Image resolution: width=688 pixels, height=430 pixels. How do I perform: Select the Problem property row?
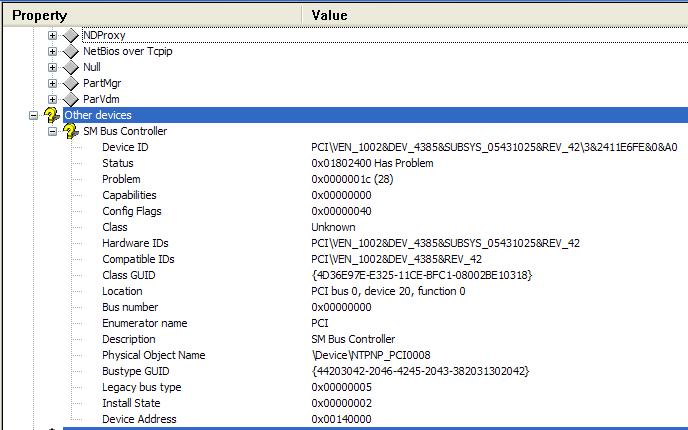pyautogui.click(x=376, y=179)
